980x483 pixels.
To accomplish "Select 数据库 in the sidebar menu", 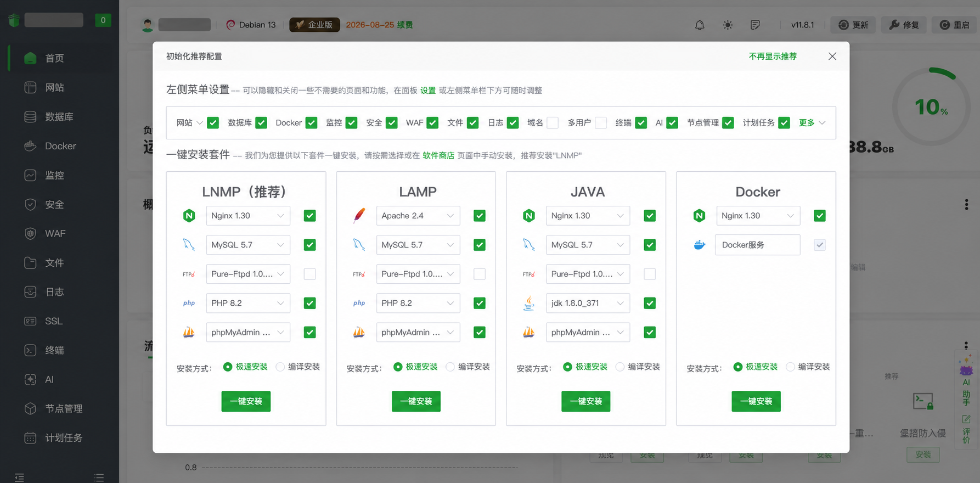I will point(59,116).
